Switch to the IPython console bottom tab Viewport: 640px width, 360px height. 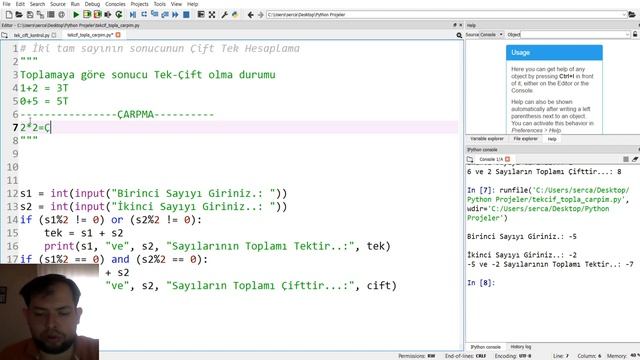(x=485, y=347)
